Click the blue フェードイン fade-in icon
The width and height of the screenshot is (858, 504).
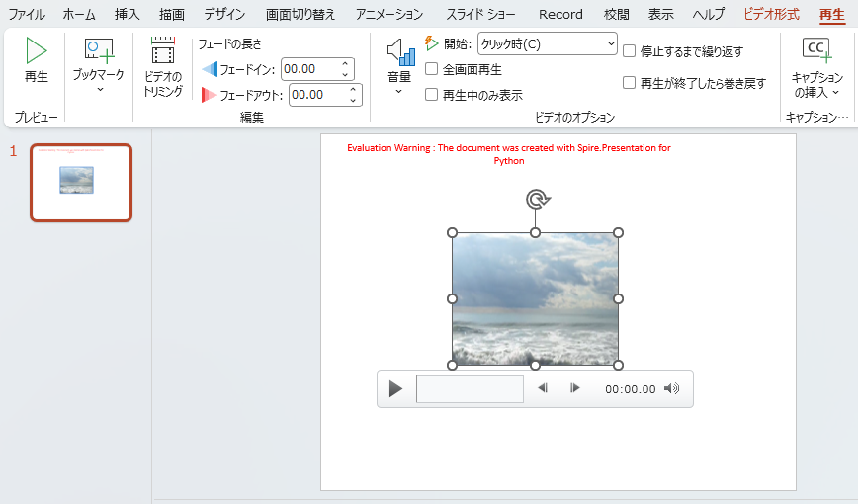point(210,69)
